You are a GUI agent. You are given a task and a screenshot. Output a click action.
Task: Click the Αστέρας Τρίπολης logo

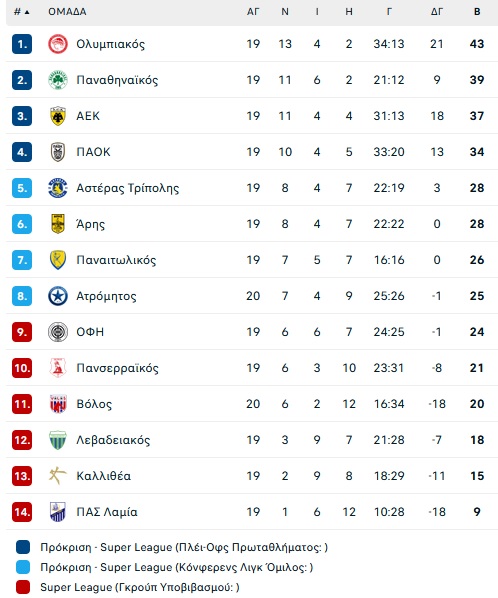(58, 188)
